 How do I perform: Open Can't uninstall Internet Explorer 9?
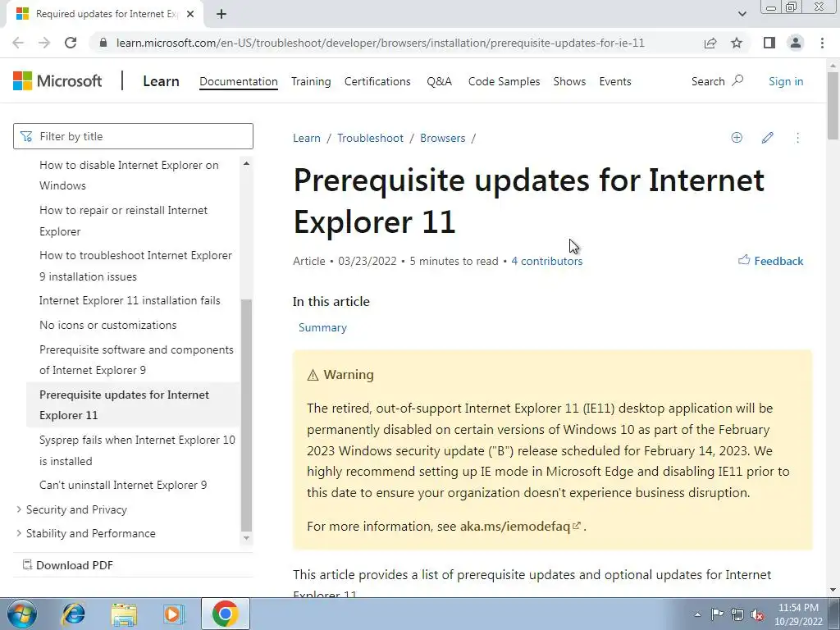click(123, 485)
